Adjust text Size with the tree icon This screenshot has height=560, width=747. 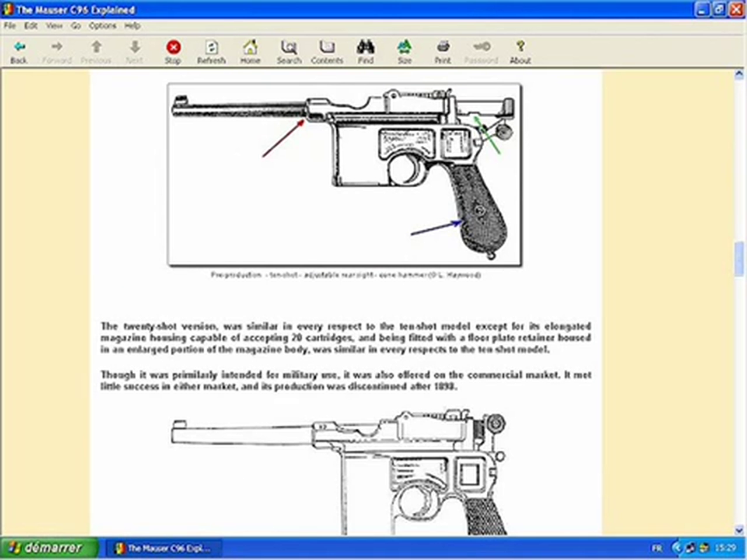(x=404, y=51)
